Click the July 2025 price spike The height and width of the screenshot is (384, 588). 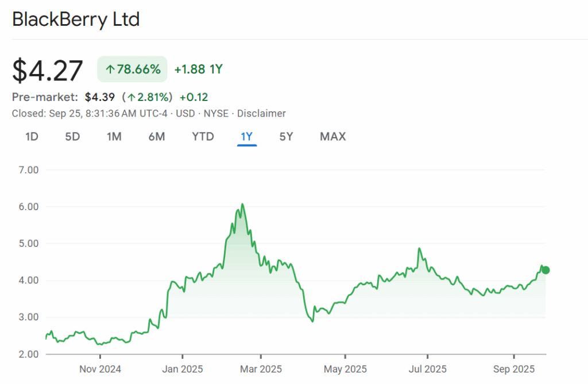[x=419, y=249]
